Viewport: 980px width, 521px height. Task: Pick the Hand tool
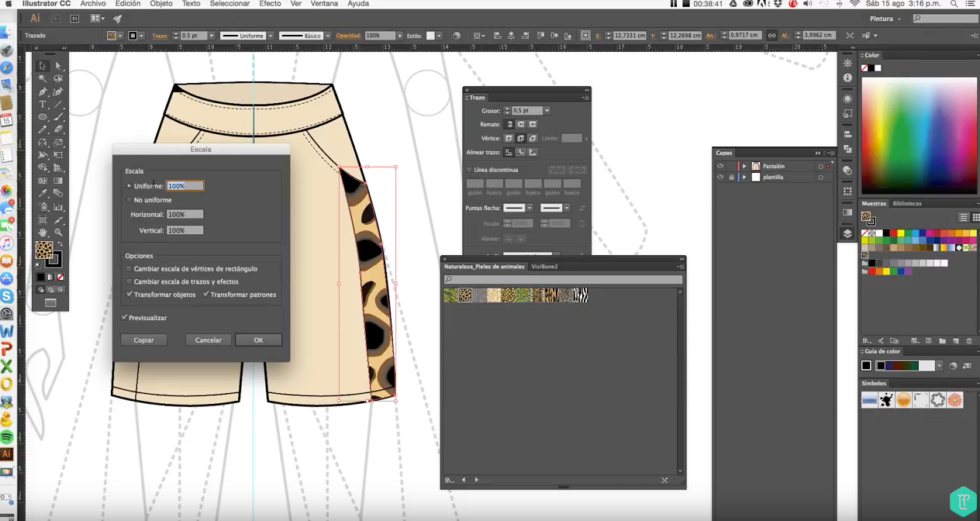coord(43,233)
